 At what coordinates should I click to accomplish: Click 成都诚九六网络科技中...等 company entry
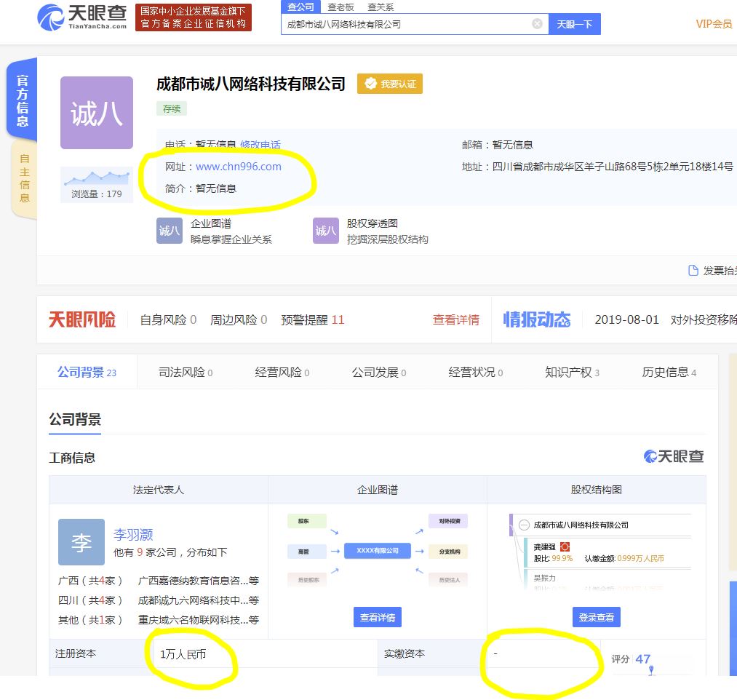point(199,600)
